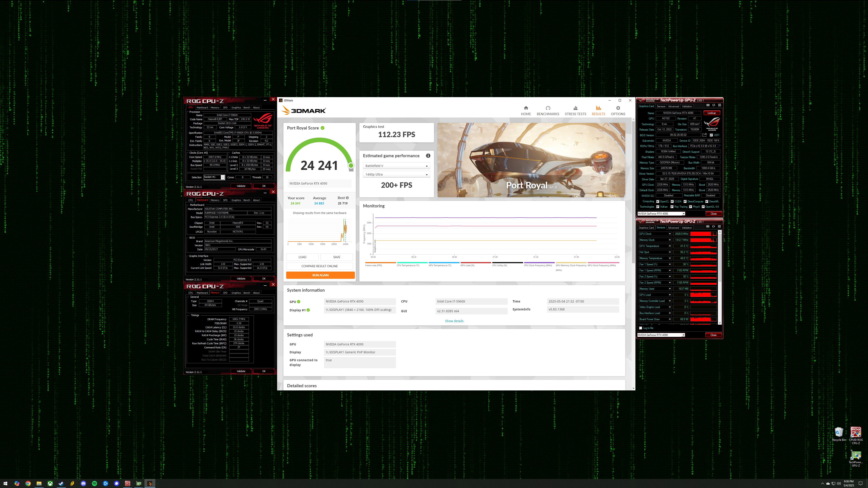The width and height of the screenshot is (868, 488).
Task: Switch to Bench tab in top CPU-Z window
Action: pyautogui.click(x=247, y=108)
